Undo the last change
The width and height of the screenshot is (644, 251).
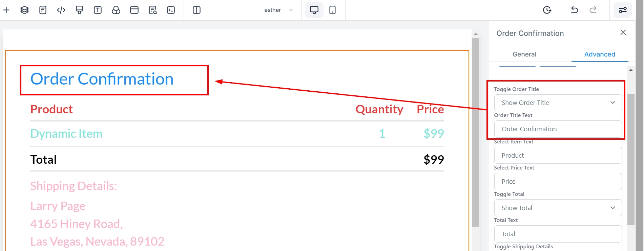pos(575,10)
